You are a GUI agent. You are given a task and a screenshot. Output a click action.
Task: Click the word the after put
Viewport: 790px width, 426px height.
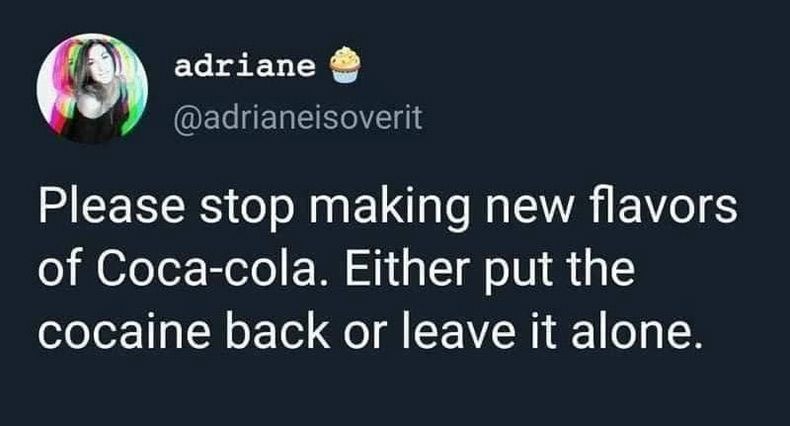[601, 268]
